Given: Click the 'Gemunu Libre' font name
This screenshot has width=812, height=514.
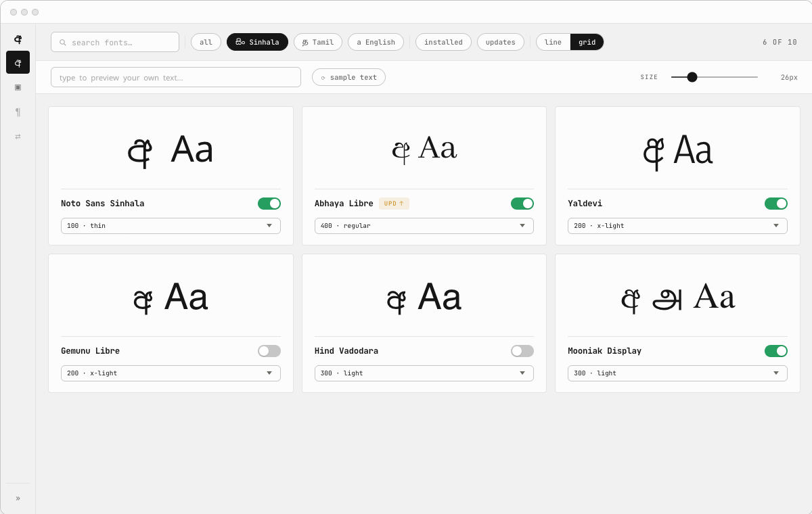Looking at the screenshot, I should 90,351.
